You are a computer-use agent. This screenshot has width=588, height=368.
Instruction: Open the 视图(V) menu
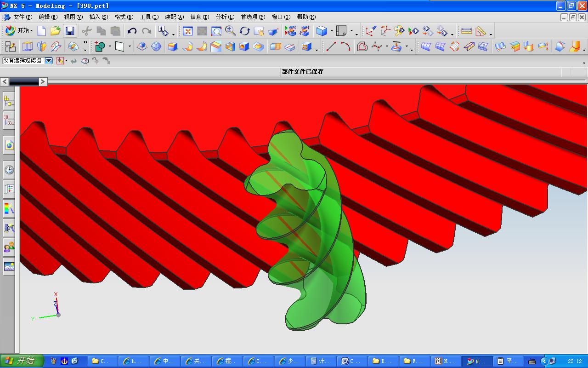click(x=73, y=17)
